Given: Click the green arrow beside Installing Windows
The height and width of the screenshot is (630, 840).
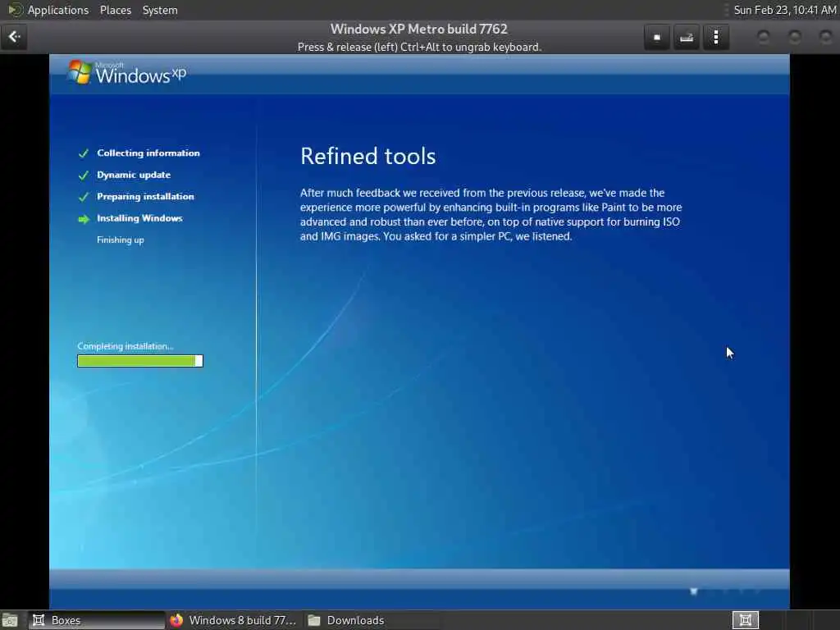Looking at the screenshot, I should (84, 219).
